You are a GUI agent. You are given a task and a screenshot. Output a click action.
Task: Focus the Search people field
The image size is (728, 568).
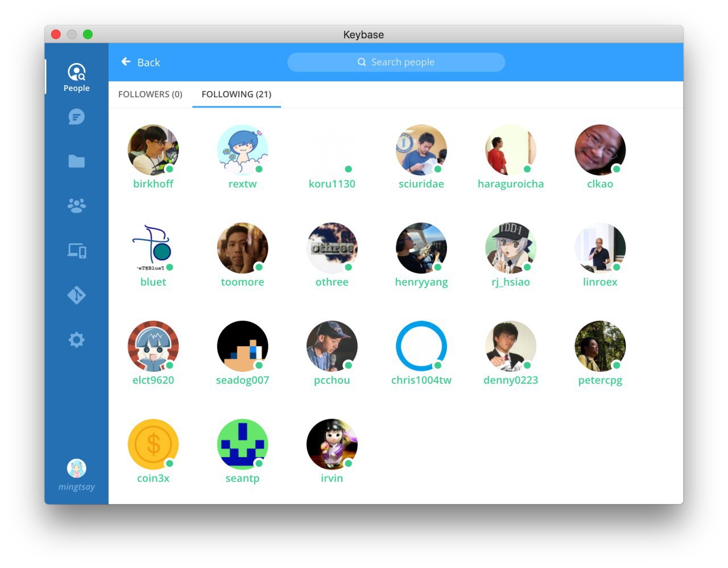coord(396,62)
